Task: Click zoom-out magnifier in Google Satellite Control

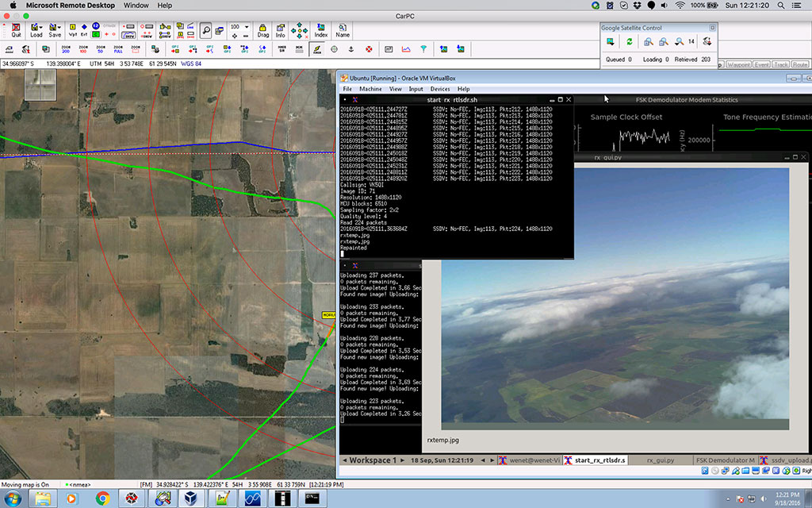Action: coord(664,41)
